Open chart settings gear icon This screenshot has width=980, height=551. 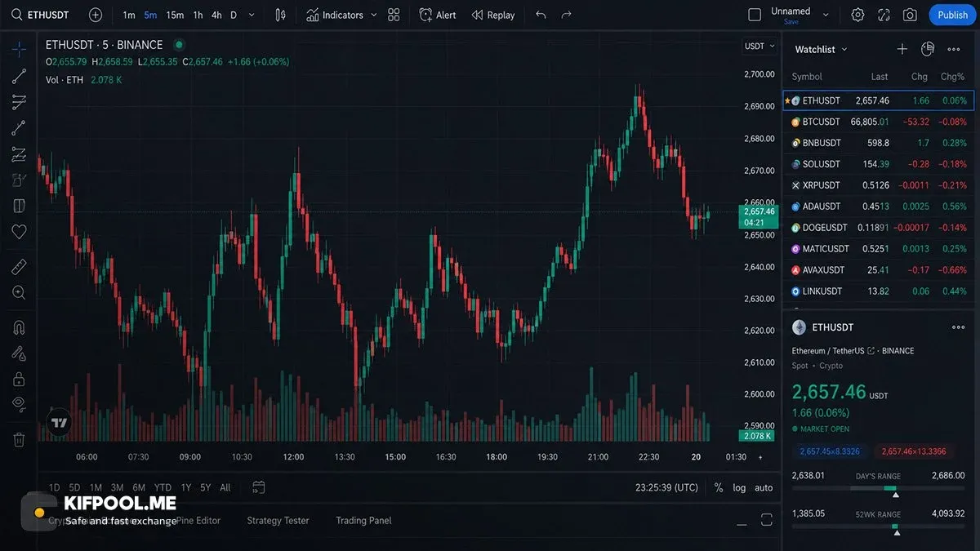[x=857, y=15]
